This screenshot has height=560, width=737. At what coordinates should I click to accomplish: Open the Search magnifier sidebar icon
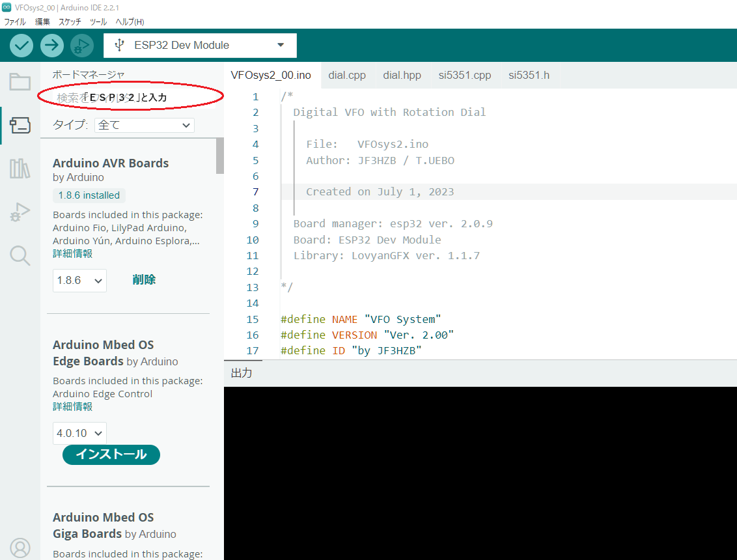[20, 255]
